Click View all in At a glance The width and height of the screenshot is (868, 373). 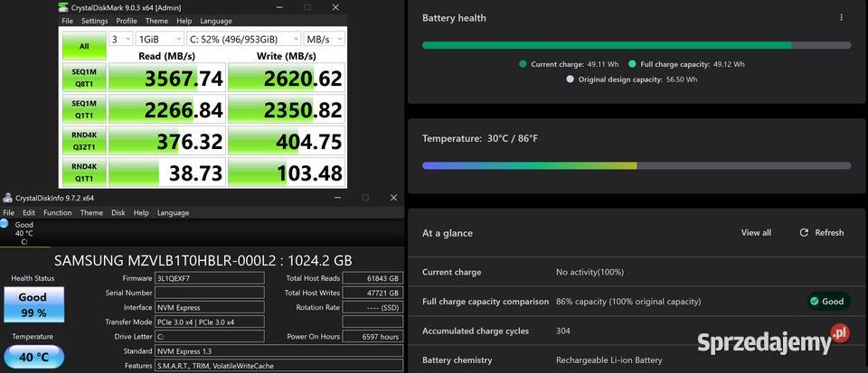coord(756,233)
